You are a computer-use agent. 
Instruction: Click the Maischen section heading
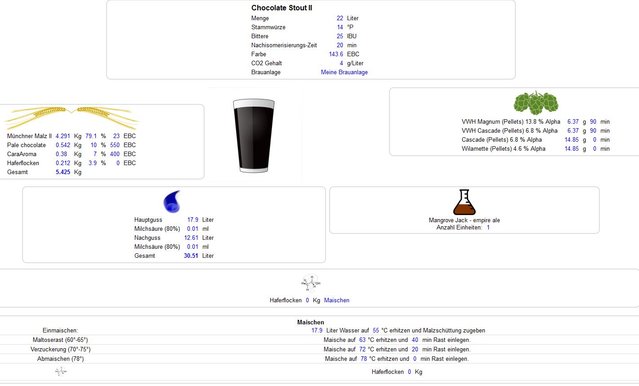pyautogui.click(x=311, y=322)
